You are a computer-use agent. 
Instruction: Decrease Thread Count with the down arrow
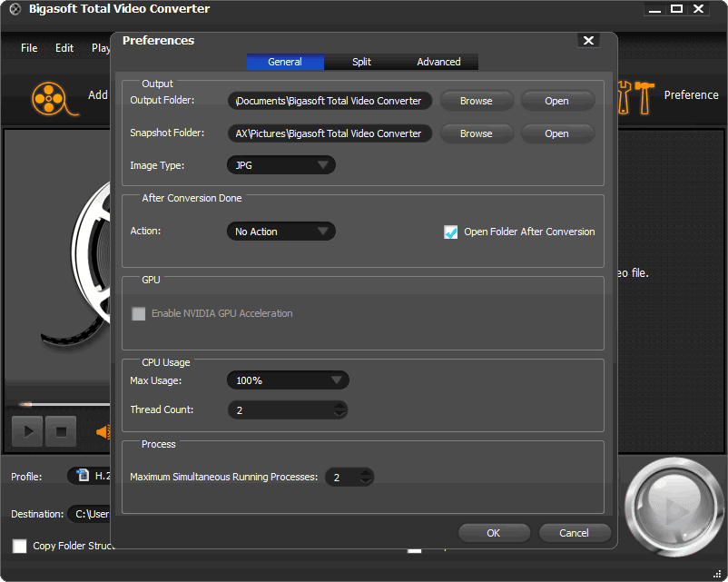coord(339,413)
